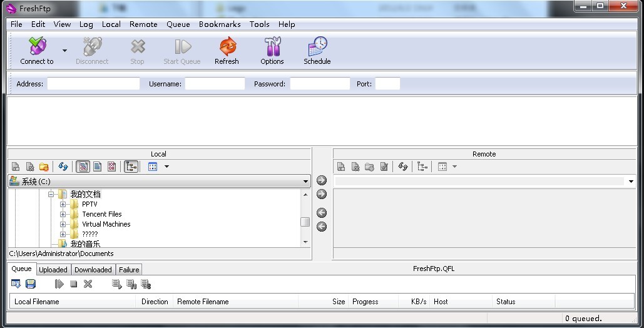Toggle the Local folder tree view button

(131, 167)
